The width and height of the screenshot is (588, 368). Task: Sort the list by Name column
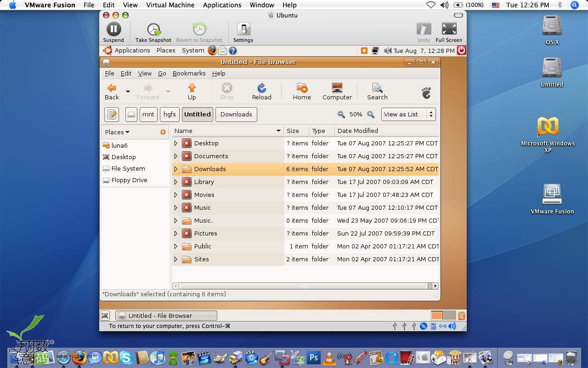pos(228,131)
